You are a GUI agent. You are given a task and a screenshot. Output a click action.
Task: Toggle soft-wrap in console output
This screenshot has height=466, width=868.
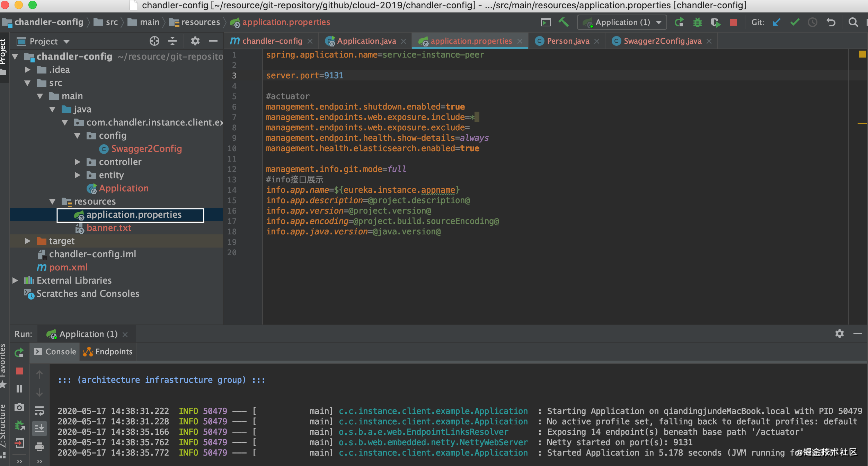coord(39,411)
